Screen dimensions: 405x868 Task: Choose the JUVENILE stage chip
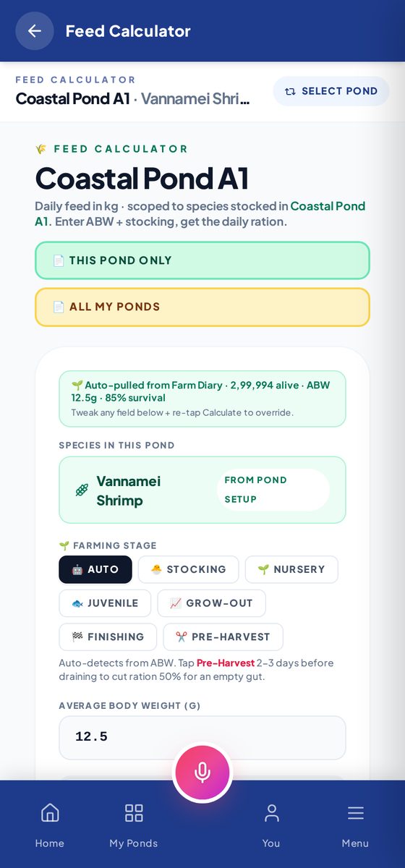(105, 603)
